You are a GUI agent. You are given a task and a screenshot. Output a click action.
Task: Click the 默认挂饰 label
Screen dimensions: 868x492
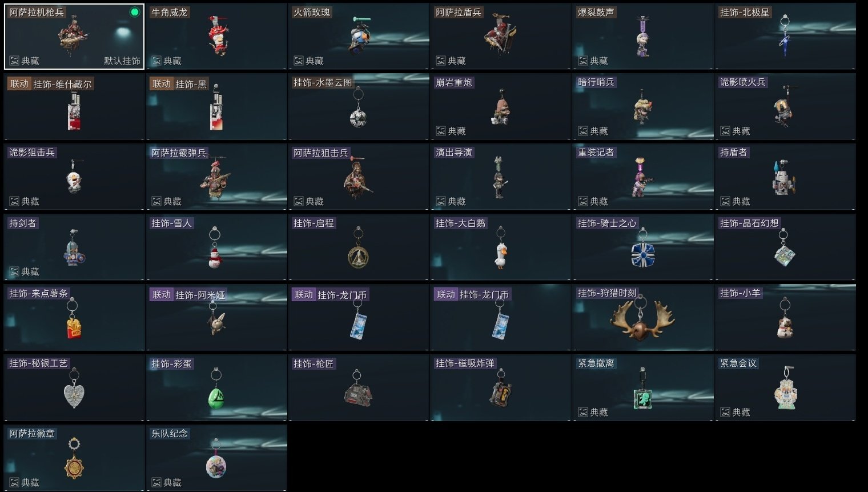pos(122,61)
